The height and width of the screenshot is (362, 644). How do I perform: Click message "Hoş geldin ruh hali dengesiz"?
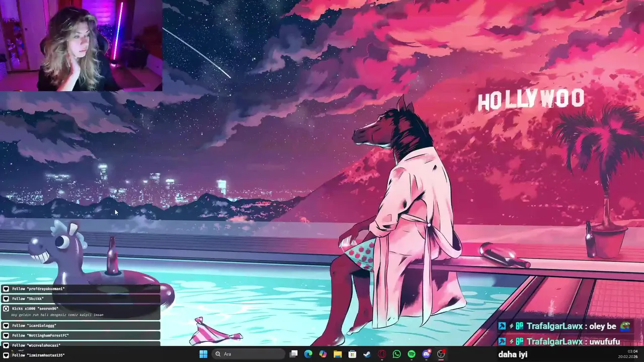[x=57, y=315]
